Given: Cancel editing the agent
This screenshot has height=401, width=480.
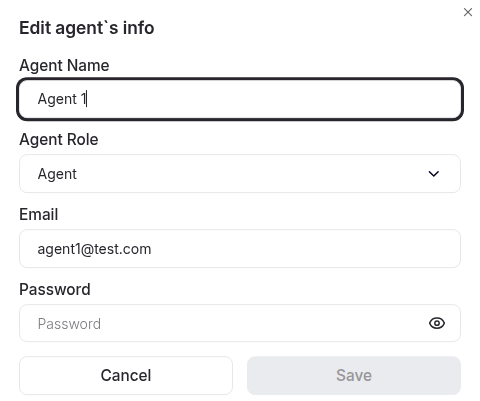Looking at the screenshot, I should (x=126, y=375).
